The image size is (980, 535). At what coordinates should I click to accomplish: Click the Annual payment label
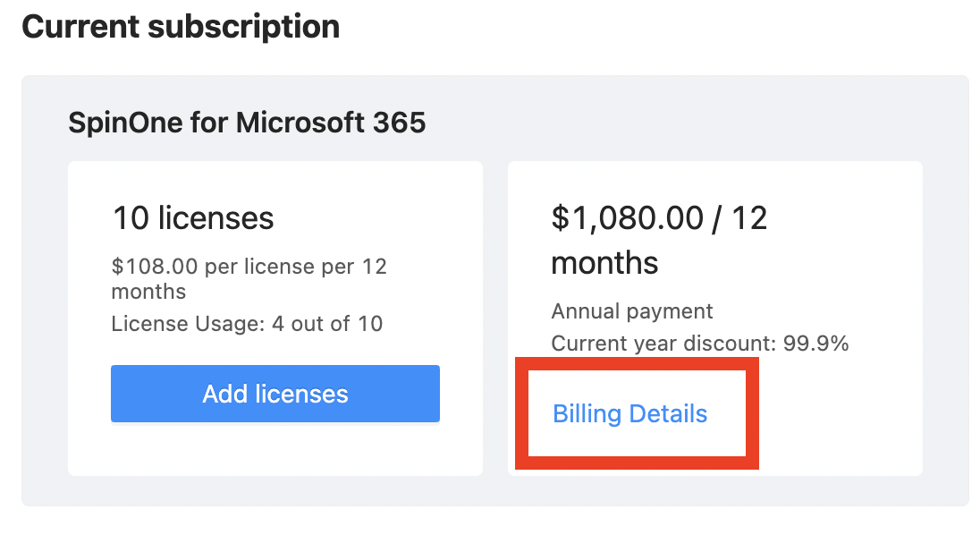(x=632, y=311)
